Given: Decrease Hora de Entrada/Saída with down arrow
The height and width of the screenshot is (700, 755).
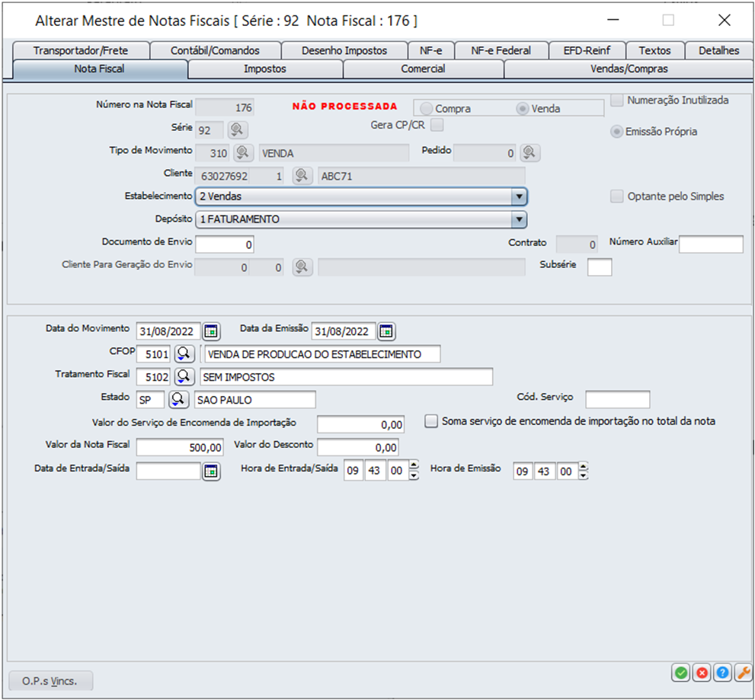Looking at the screenshot, I should [x=414, y=475].
